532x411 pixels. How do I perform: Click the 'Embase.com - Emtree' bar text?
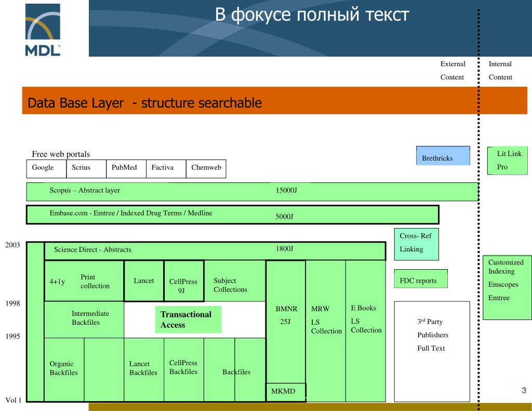point(131,213)
